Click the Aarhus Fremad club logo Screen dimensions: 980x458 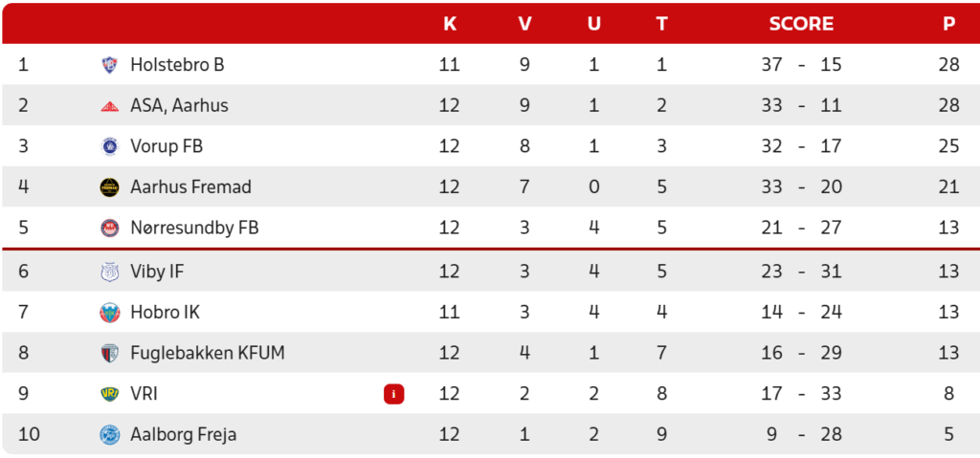click(x=109, y=187)
